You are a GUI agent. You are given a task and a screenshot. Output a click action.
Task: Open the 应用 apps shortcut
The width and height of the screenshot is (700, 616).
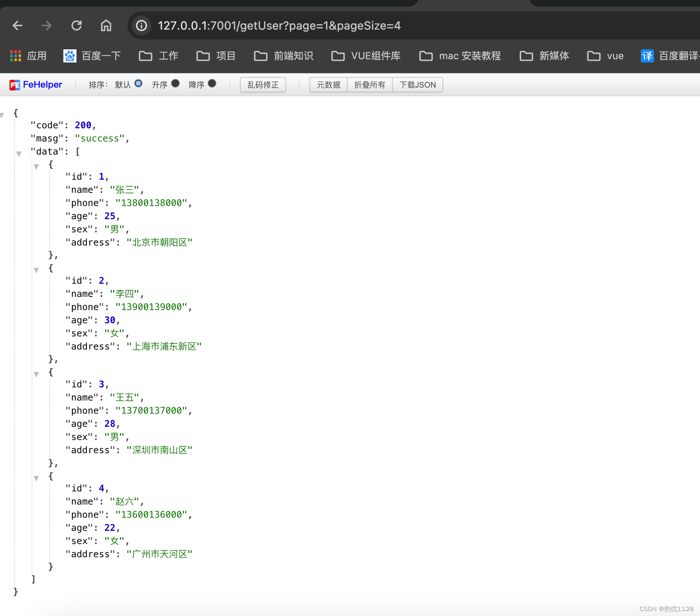point(28,56)
